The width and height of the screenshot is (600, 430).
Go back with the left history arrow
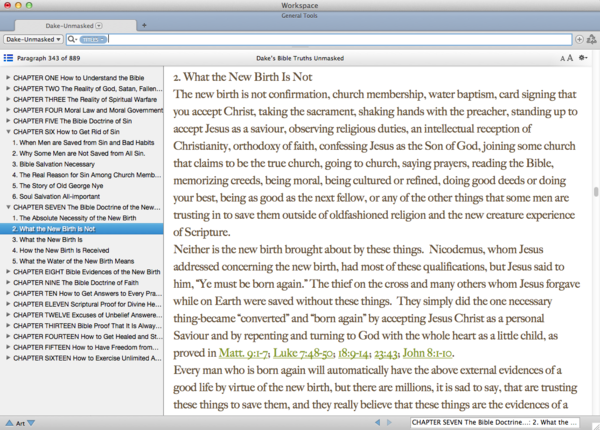pyautogui.click(x=378, y=422)
